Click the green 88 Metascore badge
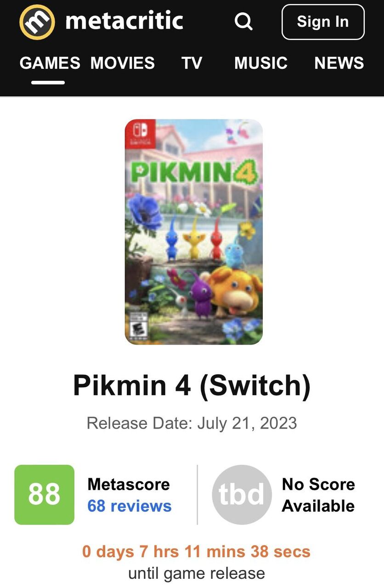The height and width of the screenshot is (588, 384). (x=44, y=495)
